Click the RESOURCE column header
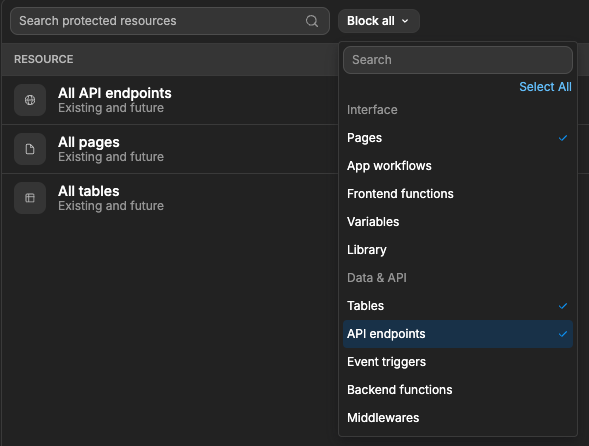The height and width of the screenshot is (446, 589). (x=44, y=59)
